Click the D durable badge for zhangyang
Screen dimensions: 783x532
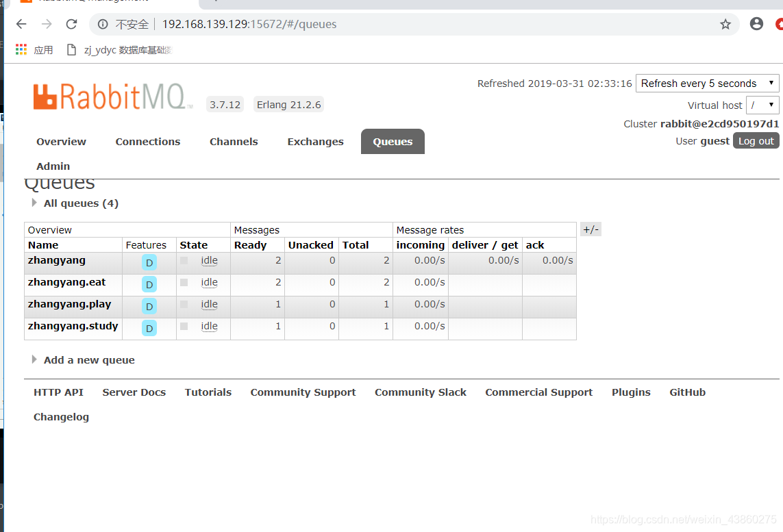(x=149, y=262)
